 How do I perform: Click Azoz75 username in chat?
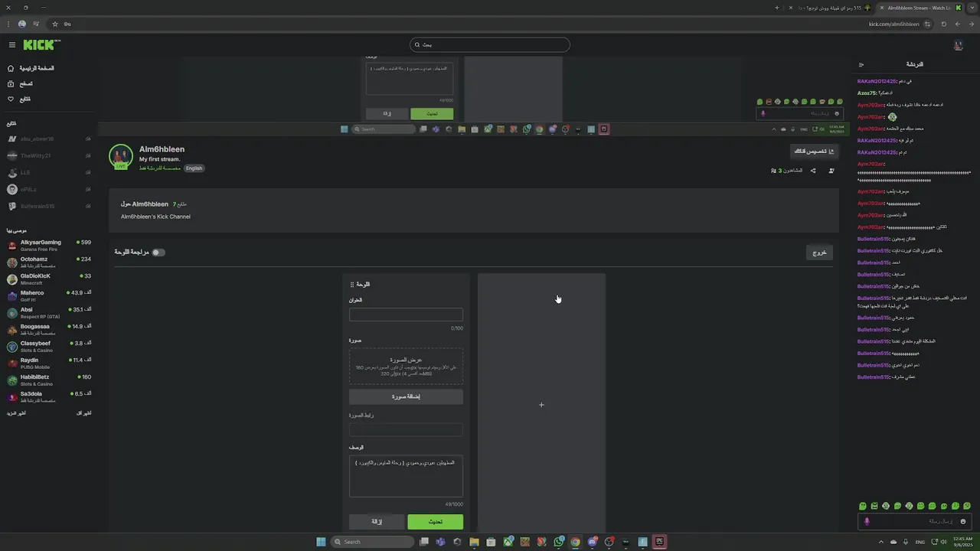click(x=867, y=93)
